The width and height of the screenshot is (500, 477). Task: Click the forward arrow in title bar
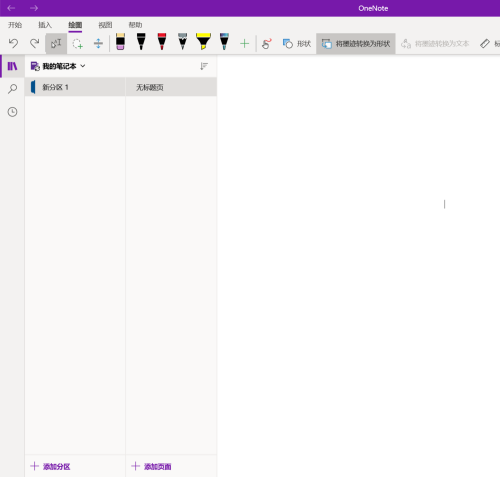[x=34, y=8]
